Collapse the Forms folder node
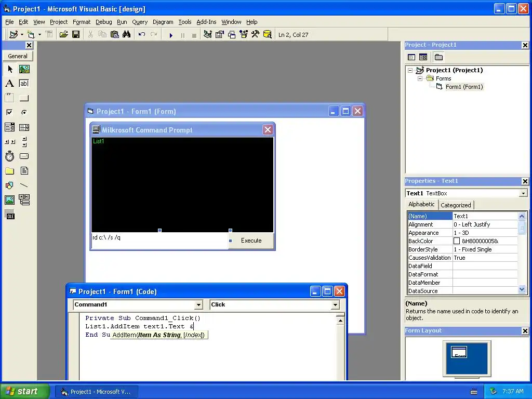The height and width of the screenshot is (399, 532). (x=420, y=78)
